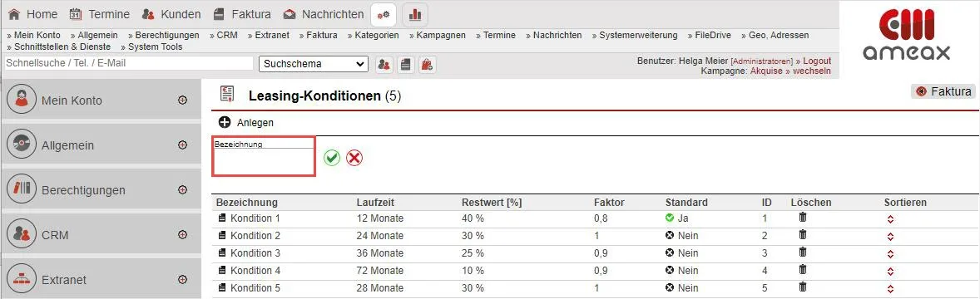This screenshot has width=980, height=299.
Task: Click the plus icon next to Anlegen
Action: (x=225, y=122)
